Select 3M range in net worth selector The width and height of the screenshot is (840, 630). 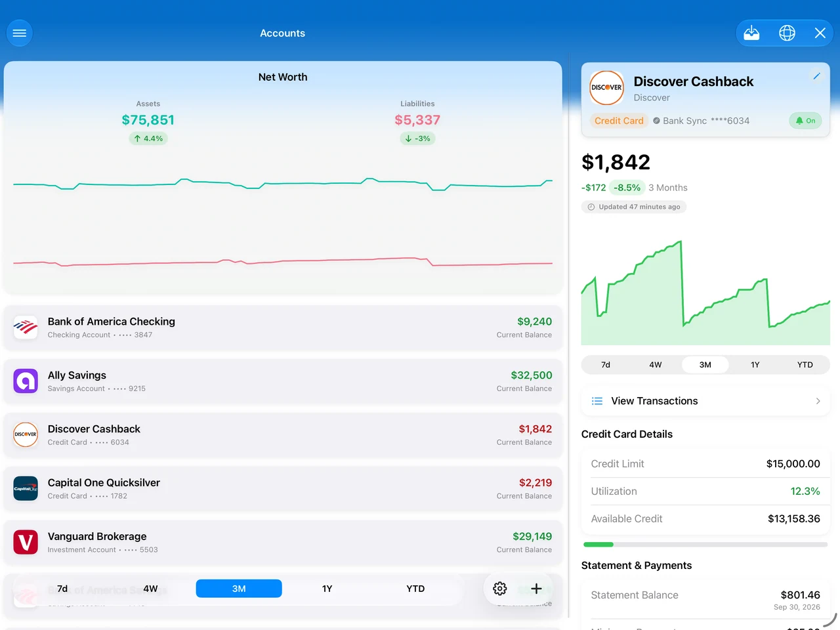point(239,589)
